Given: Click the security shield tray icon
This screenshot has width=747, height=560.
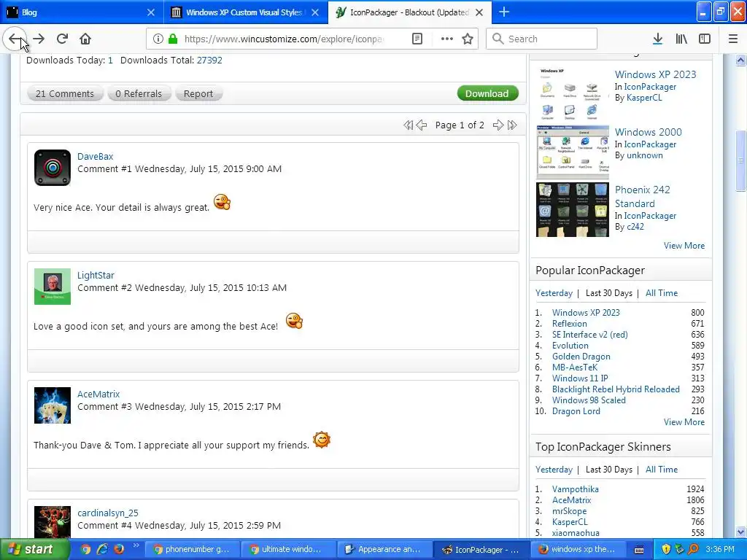Looking at the screenshot, I should point(666,549).
